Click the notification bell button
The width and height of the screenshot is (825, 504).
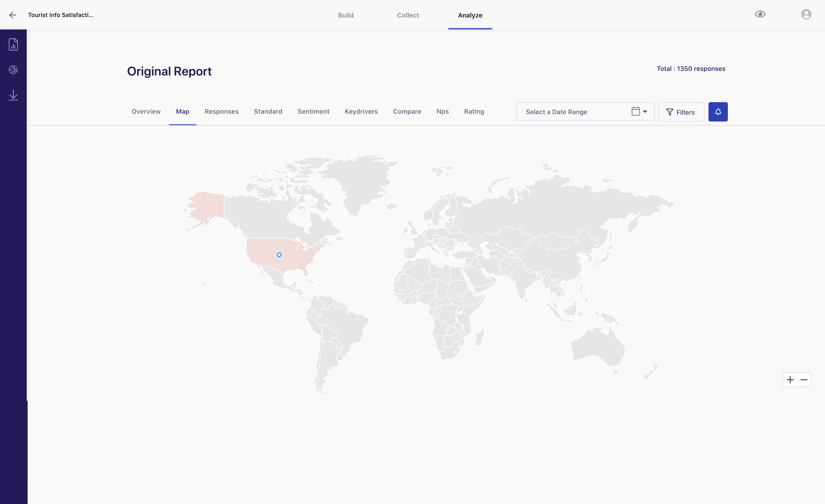(718, 112)
